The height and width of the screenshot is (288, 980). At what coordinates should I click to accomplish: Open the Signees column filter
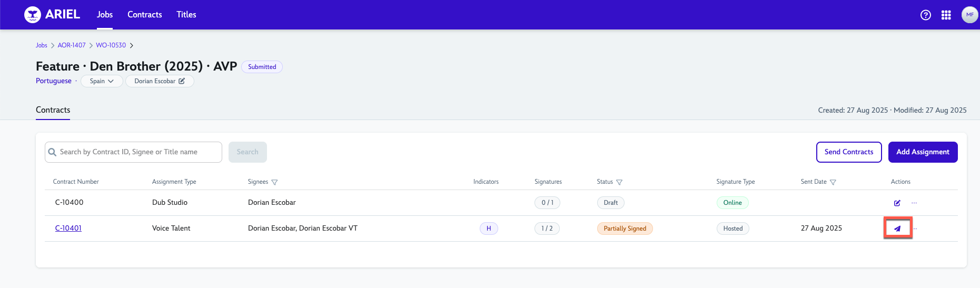274,182
